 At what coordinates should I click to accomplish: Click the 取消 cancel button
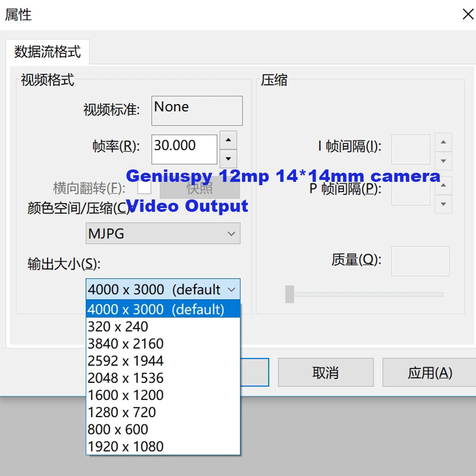tap(326, 372)
